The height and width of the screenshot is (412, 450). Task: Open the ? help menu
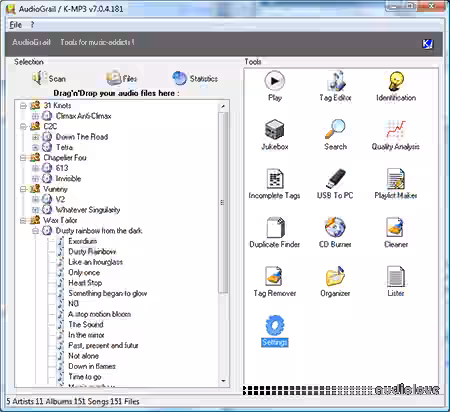(x=32, y=25)
